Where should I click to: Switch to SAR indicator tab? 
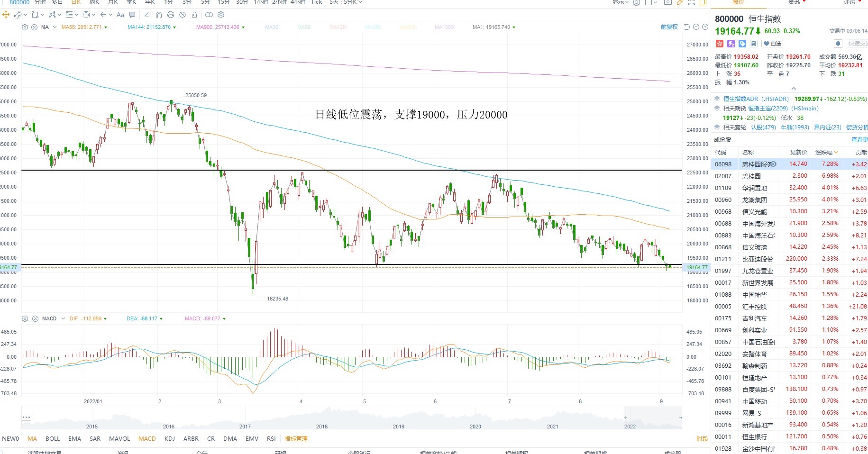point(95,438)
